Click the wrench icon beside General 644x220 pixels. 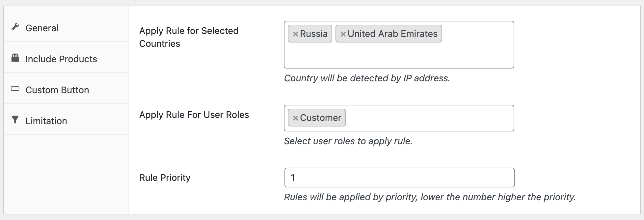15,27
